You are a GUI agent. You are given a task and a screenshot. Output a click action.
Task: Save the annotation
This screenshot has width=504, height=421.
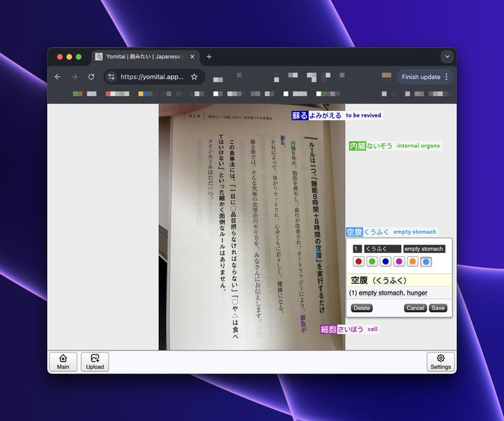click(437, 308)
